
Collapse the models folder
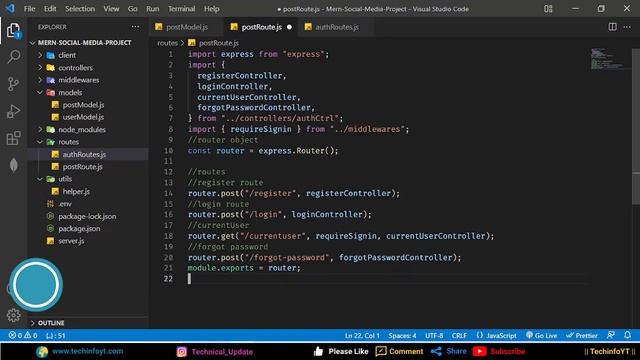click(40, 92)
